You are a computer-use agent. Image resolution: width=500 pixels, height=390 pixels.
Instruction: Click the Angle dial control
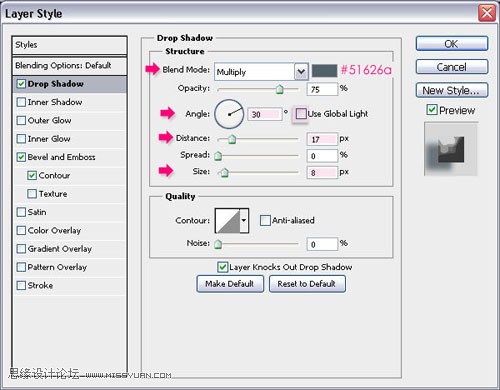point(229,114)
